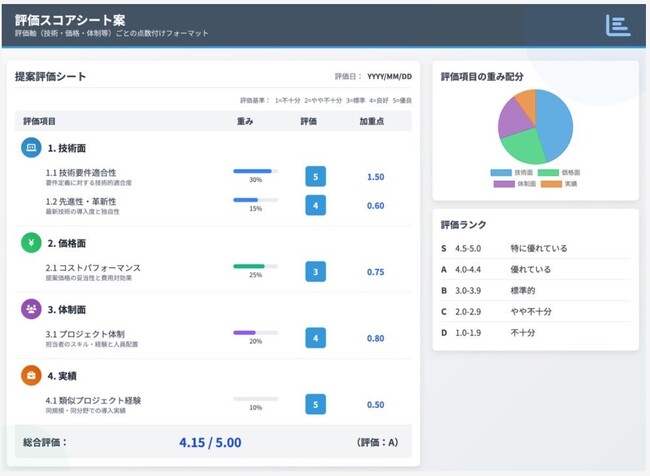Click score badge 4 for プロジェクト体制

coord(316,338)
